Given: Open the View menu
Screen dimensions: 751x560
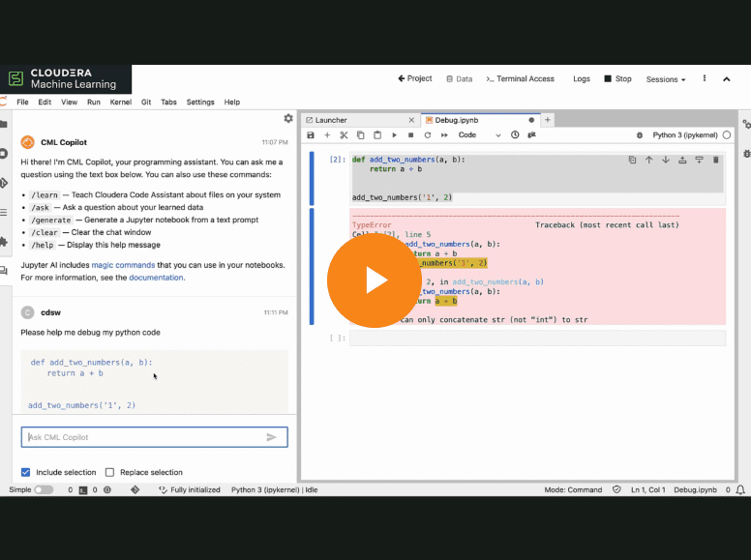Looking at the screenshot, I should click(69, 102).
